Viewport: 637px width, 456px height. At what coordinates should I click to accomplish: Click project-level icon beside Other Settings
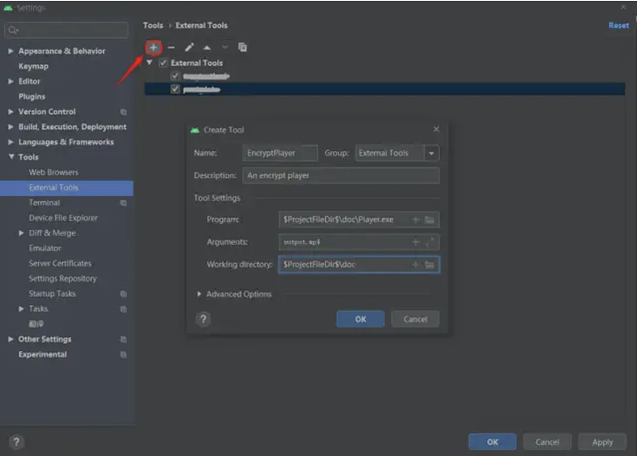124,339
